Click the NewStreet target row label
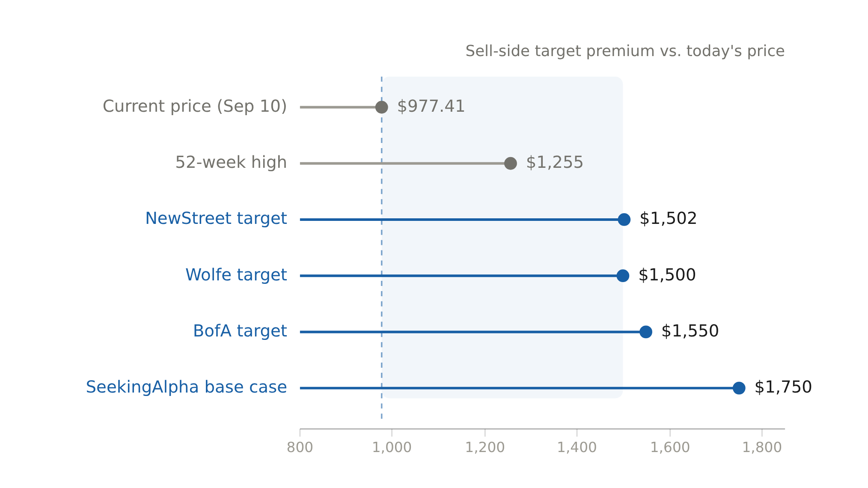The height and width of the screenshot is (488, 868). point(216,219)
